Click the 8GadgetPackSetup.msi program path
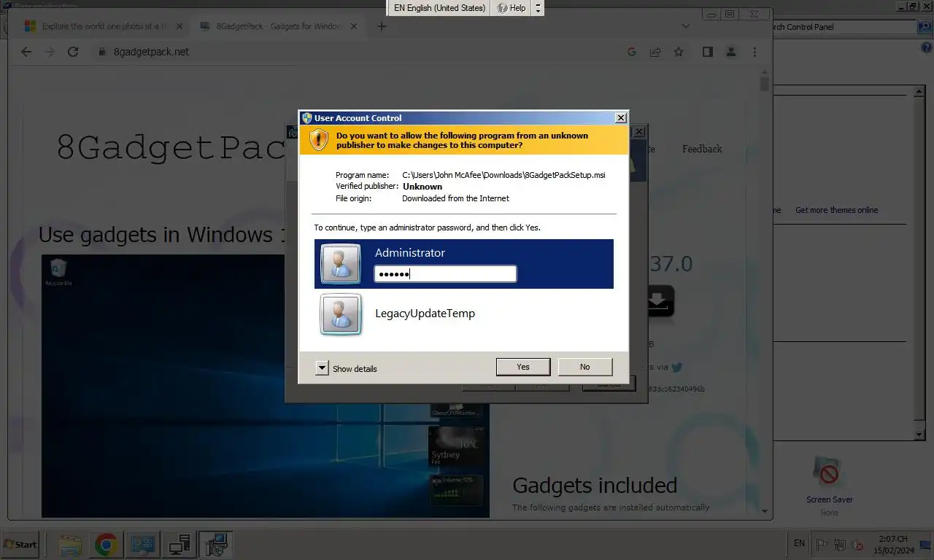The width and height of the screenshot is (934, 560). (x=503, y=175)
